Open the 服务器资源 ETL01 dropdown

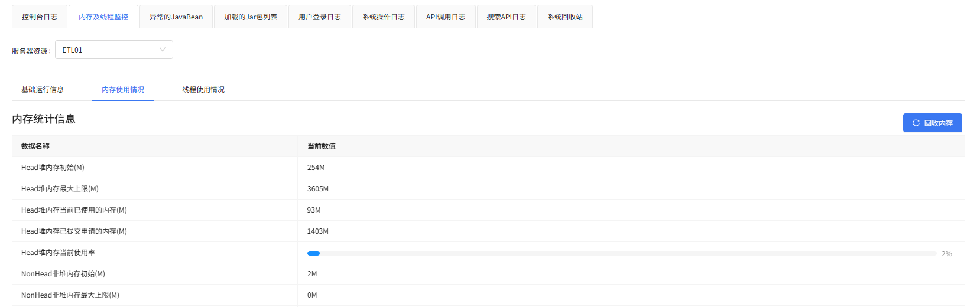114,50
